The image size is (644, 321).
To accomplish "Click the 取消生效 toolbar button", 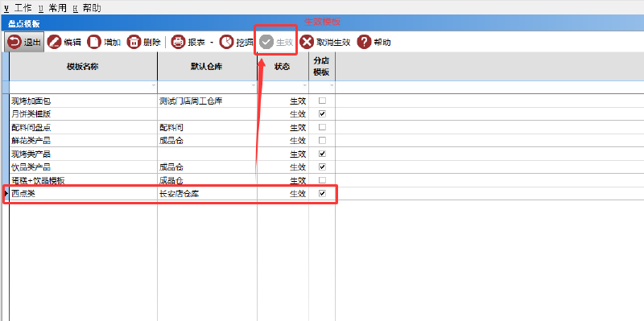I will pos(325,42).
